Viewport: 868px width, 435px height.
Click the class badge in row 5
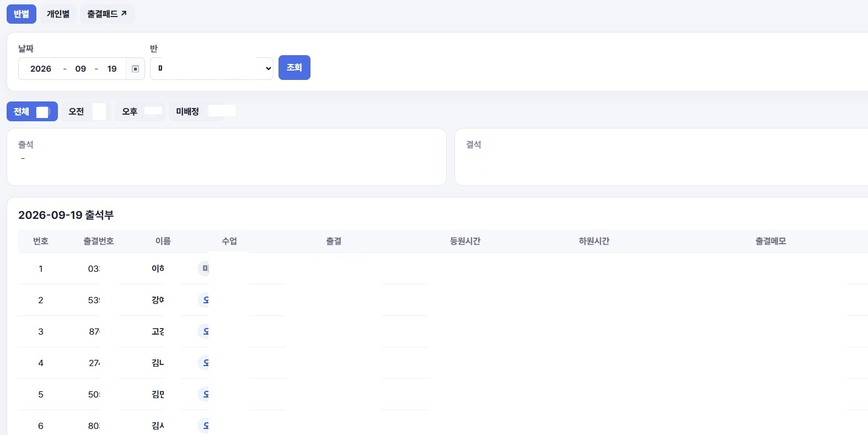(x=203, y=394)
